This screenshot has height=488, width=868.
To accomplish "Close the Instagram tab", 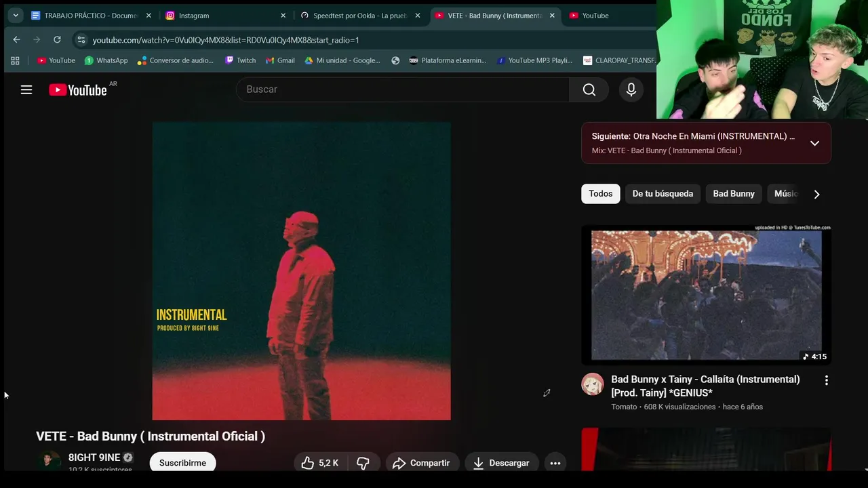I will tap(283, 16).
